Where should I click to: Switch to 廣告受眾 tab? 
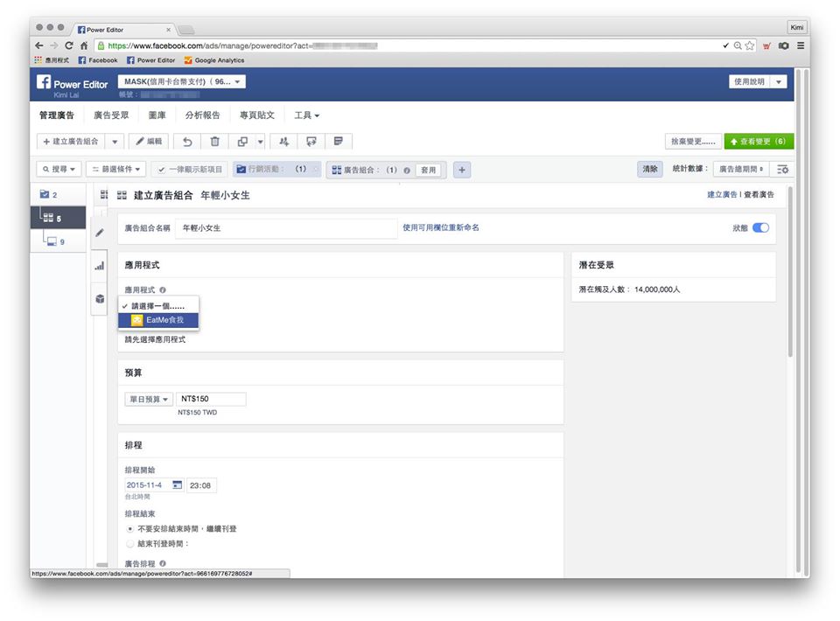(111, 115)
